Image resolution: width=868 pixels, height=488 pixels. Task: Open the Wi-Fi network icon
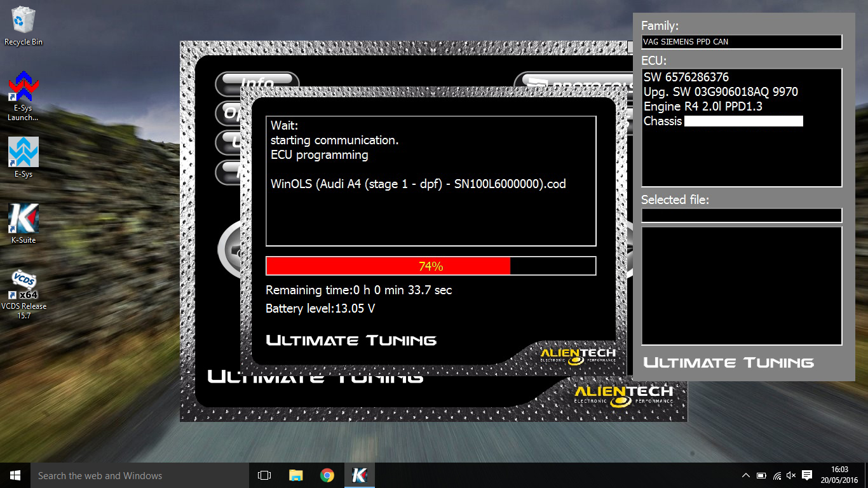pos(776,475)
